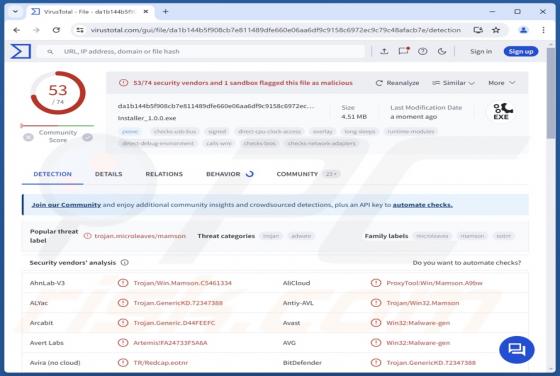This screenshot has width=560, height=376.
Task: Click the long-sleeps tag
Action: point(359,132)
